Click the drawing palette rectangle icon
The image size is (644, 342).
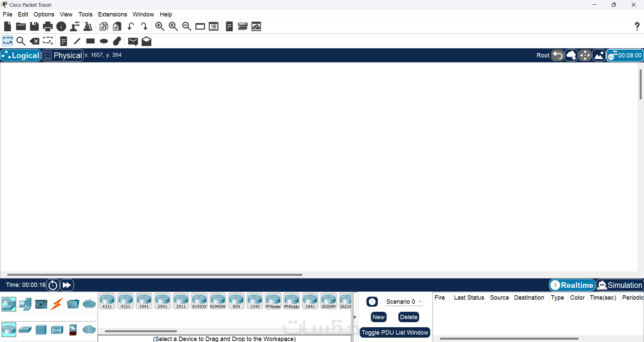[200, 26]
